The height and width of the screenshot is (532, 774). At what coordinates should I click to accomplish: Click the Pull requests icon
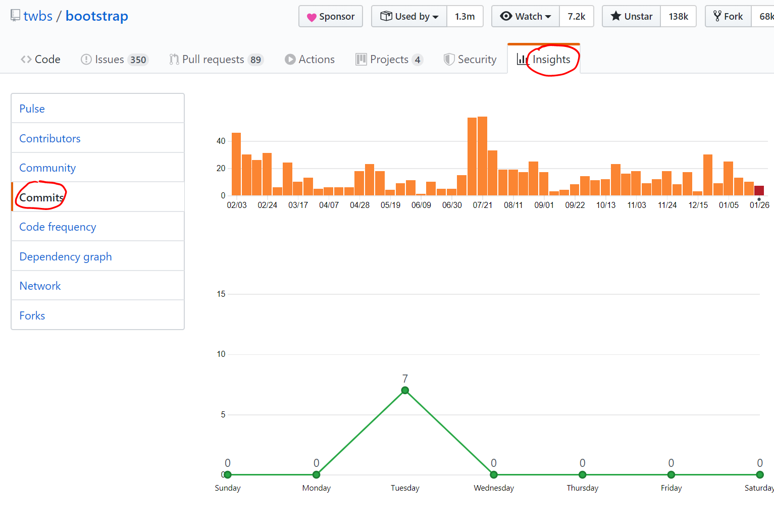coord(174,60)
